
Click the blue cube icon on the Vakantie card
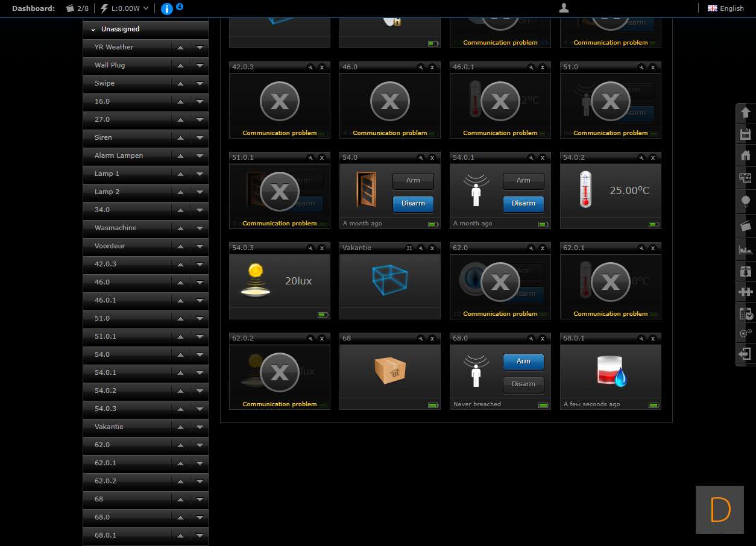coord(390,281)
